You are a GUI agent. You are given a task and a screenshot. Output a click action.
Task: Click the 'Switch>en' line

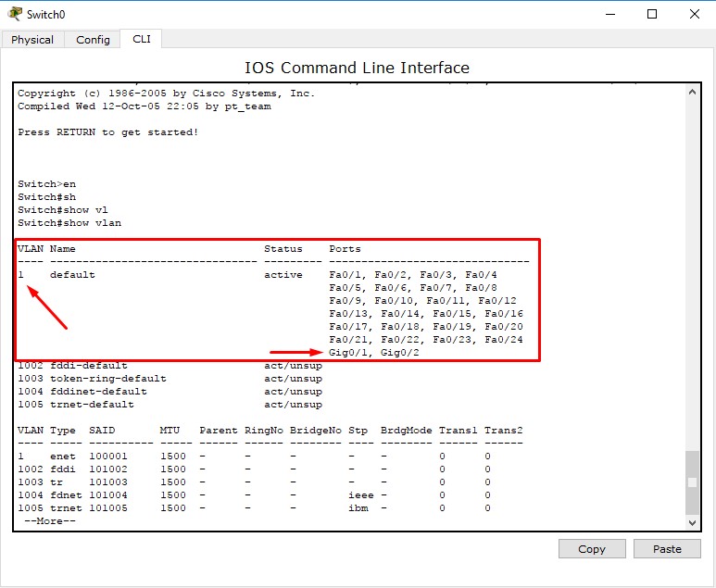[x=46, y=184]
